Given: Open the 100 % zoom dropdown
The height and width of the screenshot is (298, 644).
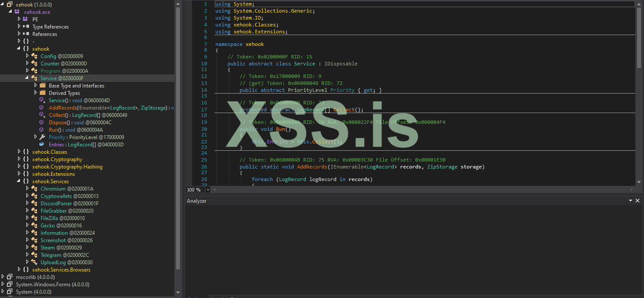Looking at the screenshot, I should [208, 190].
